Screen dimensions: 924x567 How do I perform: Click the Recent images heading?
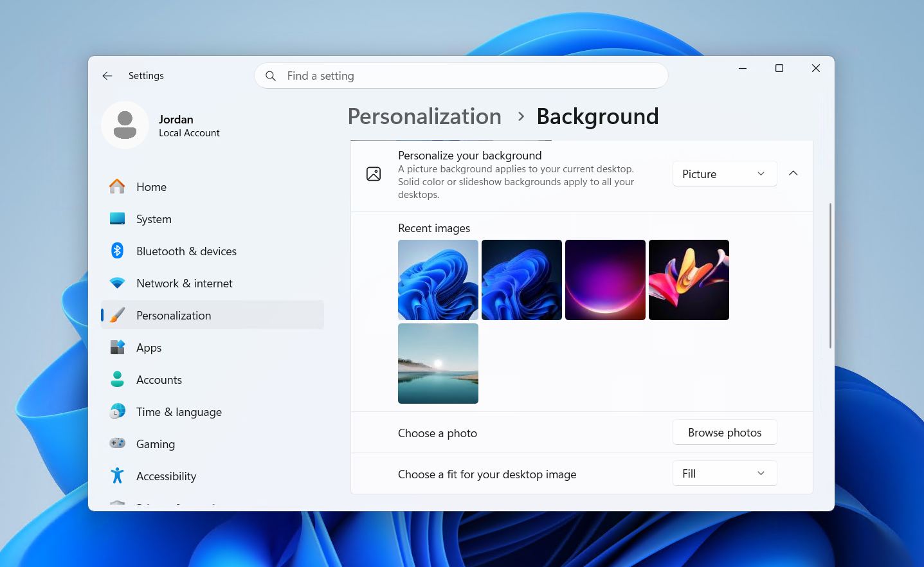coord(434,228)
